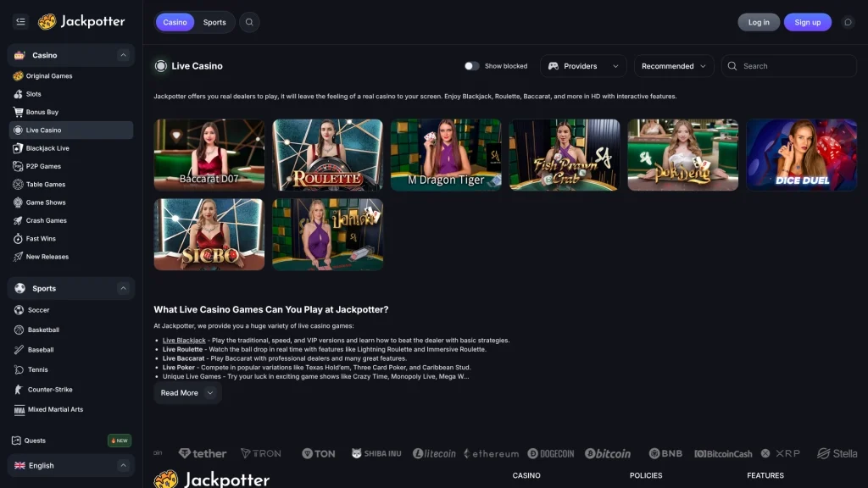This screenshot has height=488, width=868.
Task: Open Fast Wins from the sidebar
Action: click(42, 238)
